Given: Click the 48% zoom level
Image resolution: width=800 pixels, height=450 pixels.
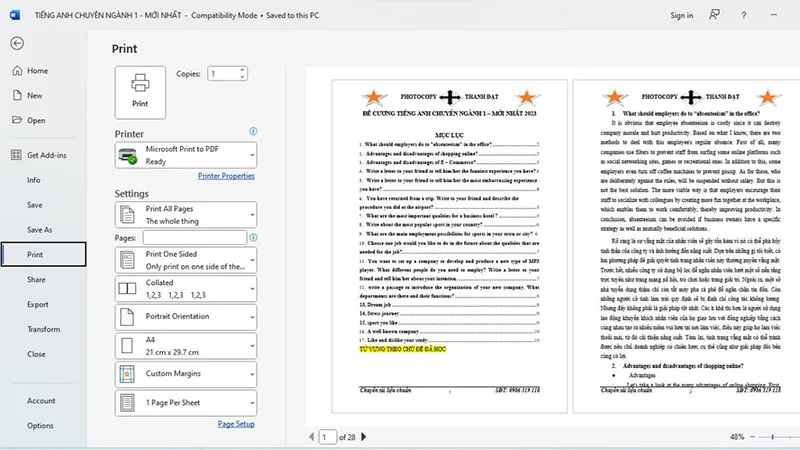Looking at the screenshot, I should pos(737,437).
